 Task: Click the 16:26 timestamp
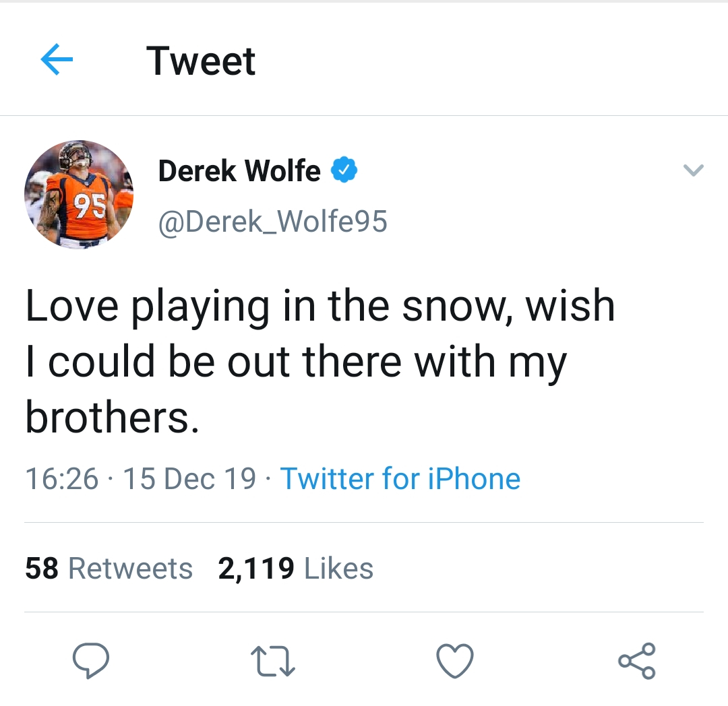tap(62, 479)
